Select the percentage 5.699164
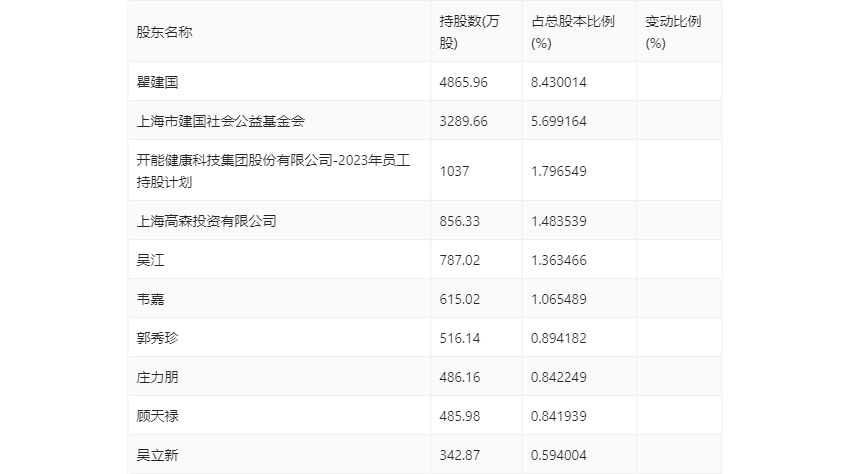 [559, 121]
